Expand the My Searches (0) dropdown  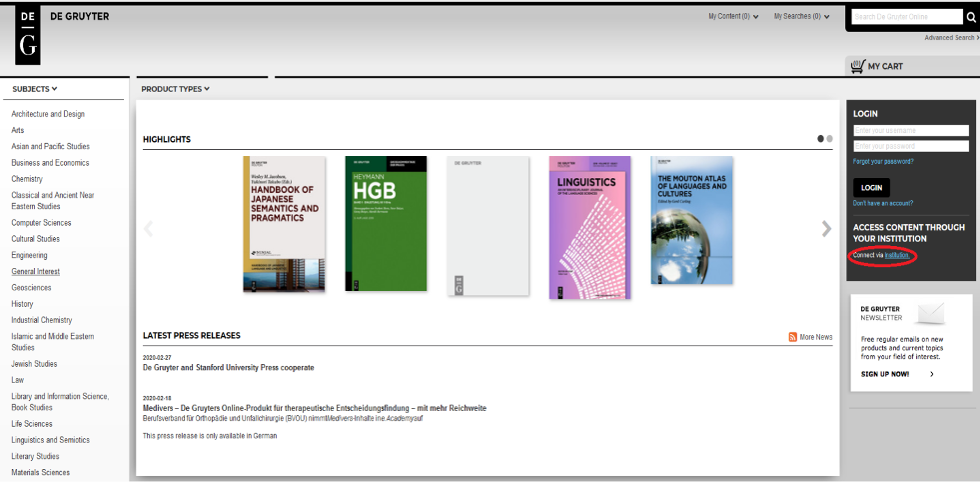pyautogui.click(x=802, y=17)
